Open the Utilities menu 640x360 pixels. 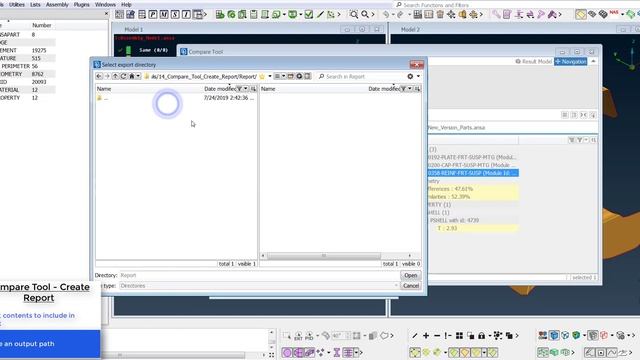pos(17,4)
